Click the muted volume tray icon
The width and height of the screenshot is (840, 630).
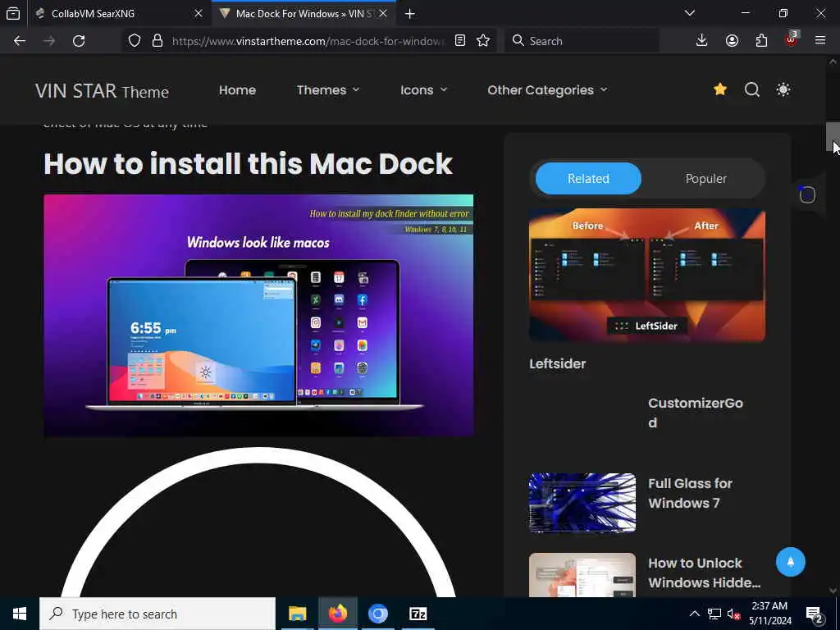[734, 614]
